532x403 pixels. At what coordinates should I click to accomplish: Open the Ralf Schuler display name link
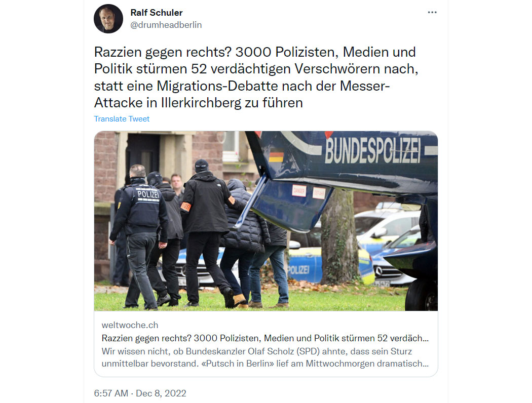click(x=157, y=13)
